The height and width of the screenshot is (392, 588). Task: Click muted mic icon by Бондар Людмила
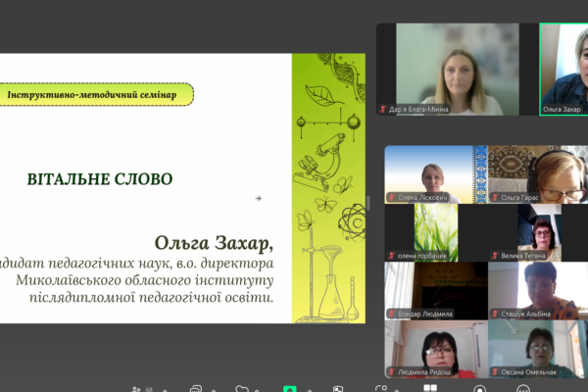(x=392, y=314)
